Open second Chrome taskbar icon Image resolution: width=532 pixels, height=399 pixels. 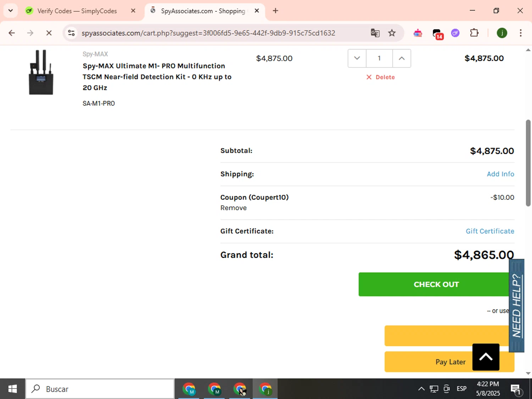[215, 389]
